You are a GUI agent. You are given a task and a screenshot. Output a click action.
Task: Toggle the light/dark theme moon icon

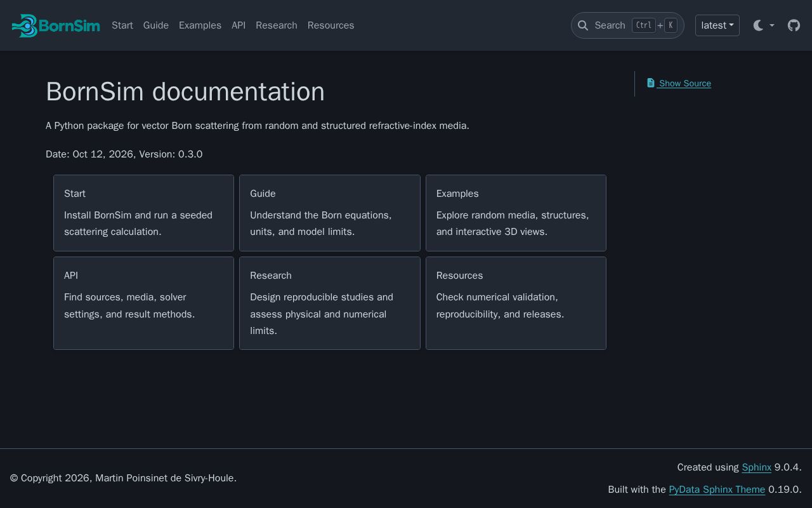tap(758, 25)
